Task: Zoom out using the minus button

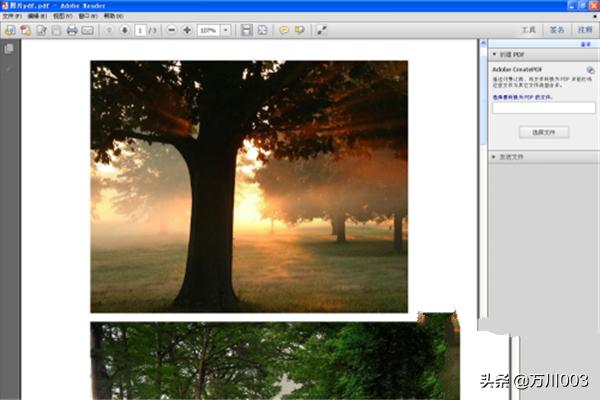Action: pos(172,30)
